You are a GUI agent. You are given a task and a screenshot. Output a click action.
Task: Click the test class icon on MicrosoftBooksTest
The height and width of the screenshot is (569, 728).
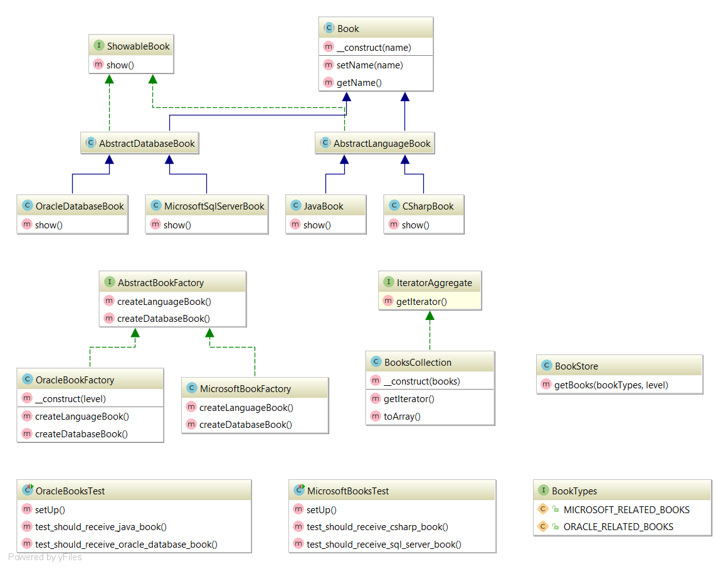pyautogui.click(x=298, y=490)
